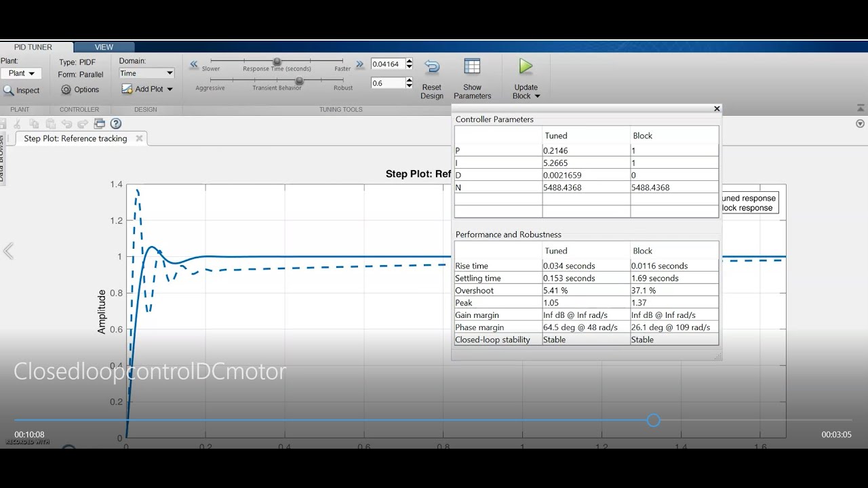Click the Response Time slider handle
This screenshot has height=488, width=868.
point(277,62)
